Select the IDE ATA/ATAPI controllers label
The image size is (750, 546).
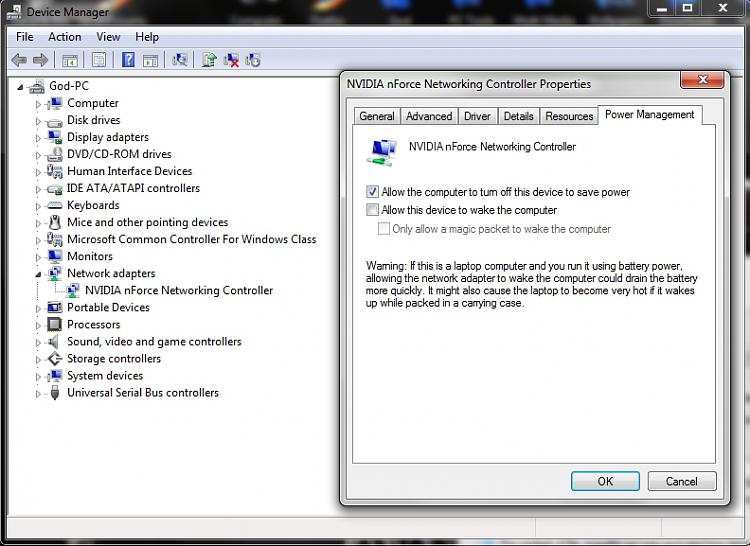(x=133, y=188)
